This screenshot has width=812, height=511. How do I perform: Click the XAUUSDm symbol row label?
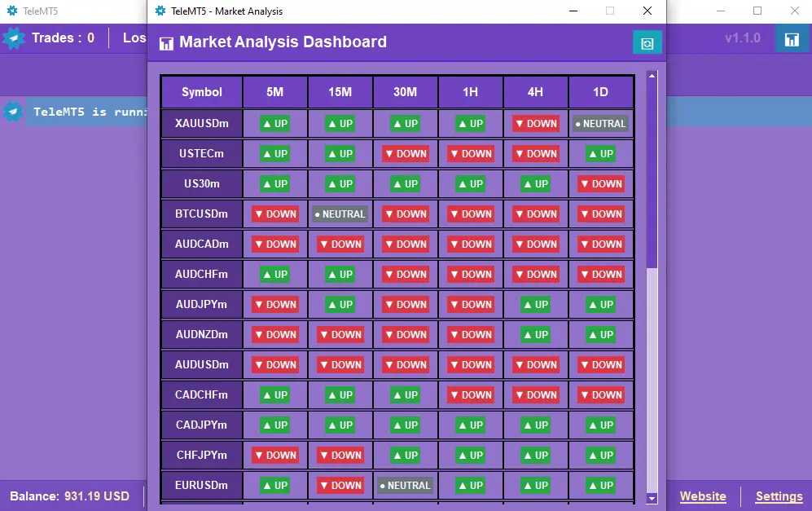point(201,124)
